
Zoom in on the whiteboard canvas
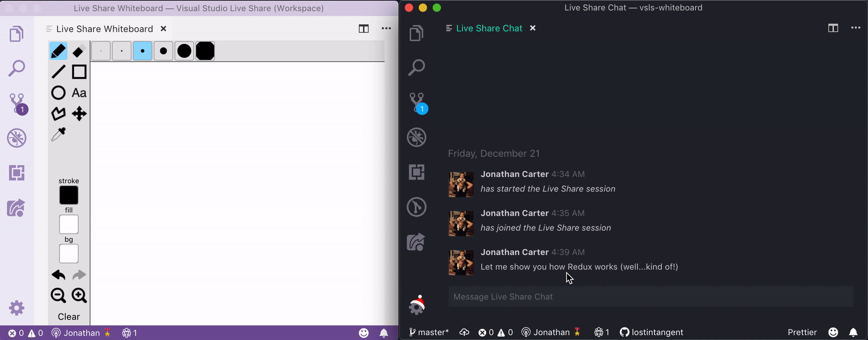click(x=79, y=295)
